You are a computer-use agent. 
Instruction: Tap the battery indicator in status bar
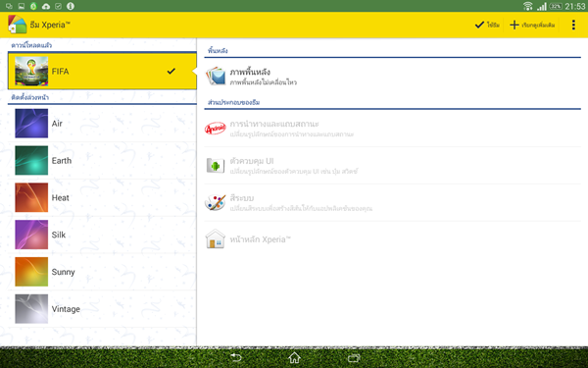pyautogui.click(x=556, y=6)
